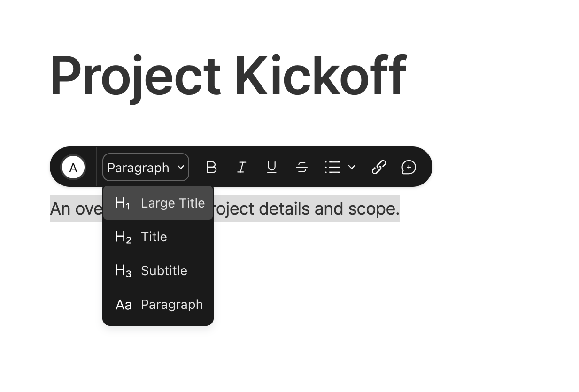Click the Project Kickoff heading
The height and width of the screenshot is (392, 579).
(x=228, y=77)
